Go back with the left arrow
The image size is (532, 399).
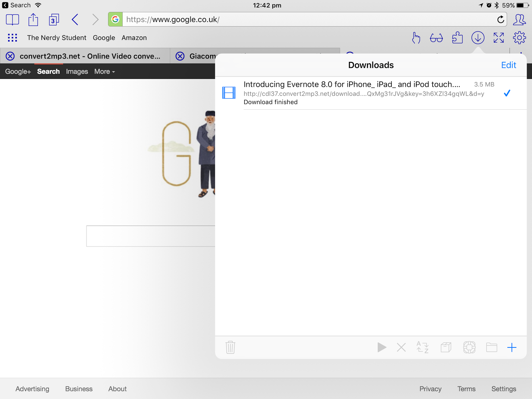pos(75,20)
